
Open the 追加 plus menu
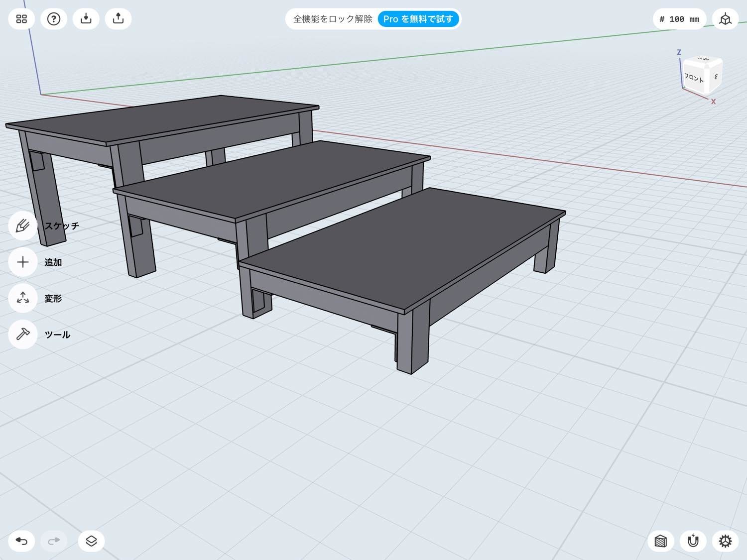[x=23, y=262]
